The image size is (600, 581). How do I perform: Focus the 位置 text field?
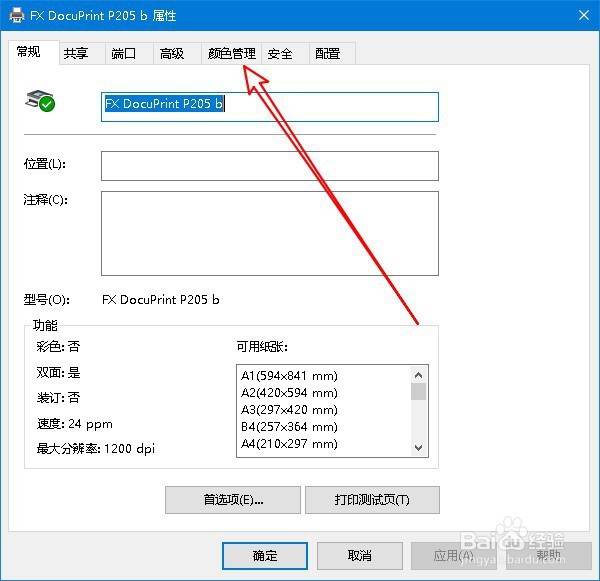point(270,166)
